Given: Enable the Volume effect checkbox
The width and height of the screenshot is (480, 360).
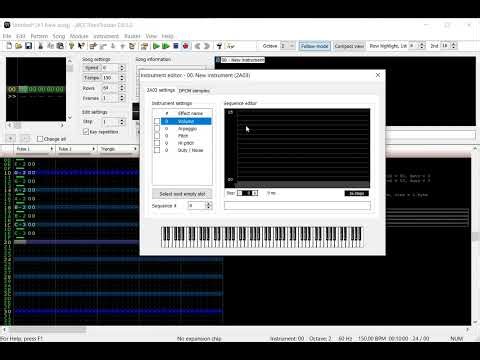Looking at the screenshot, I should pos(157,121).
